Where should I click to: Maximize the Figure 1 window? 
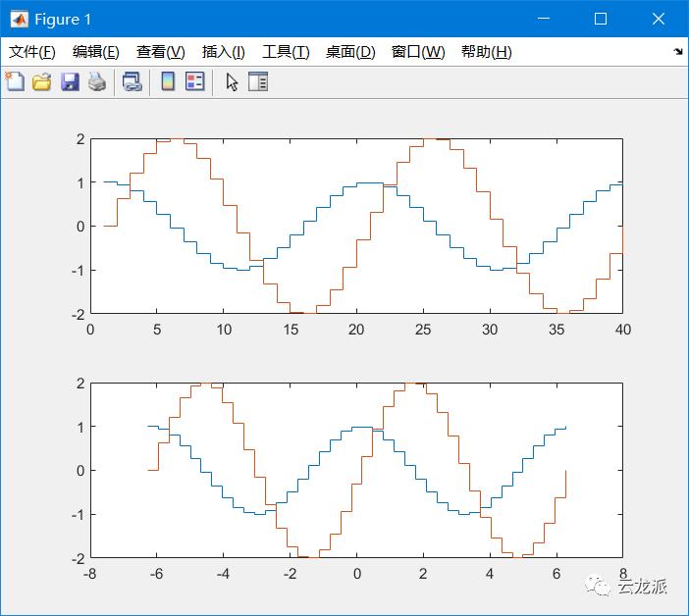(601, 19)
